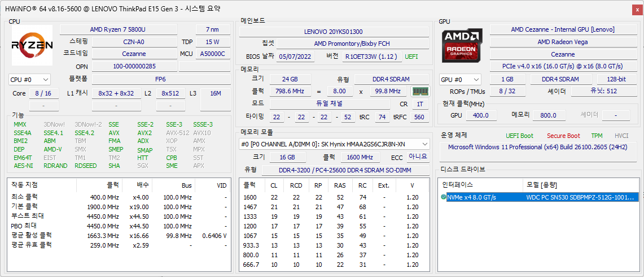Screen dimensions: 644x277
Task: Click the 듀얼 채널 memory mode field
Action: pyautogui.click(x=330, y=103)
